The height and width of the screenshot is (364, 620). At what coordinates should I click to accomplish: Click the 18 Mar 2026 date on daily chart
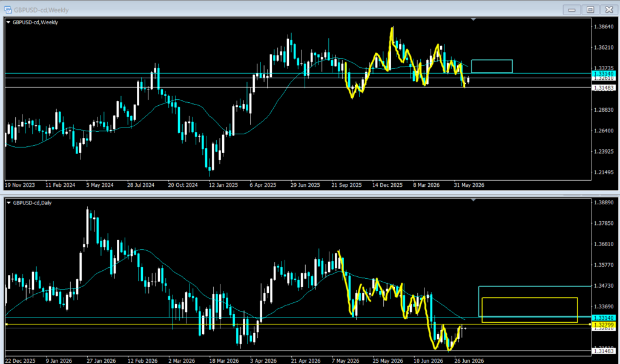[x=224, y=361]
